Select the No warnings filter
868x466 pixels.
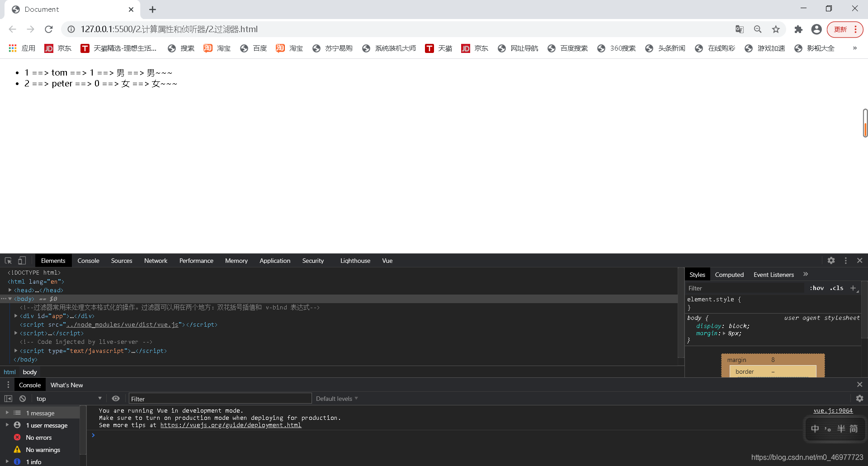[x=42, y=450]
